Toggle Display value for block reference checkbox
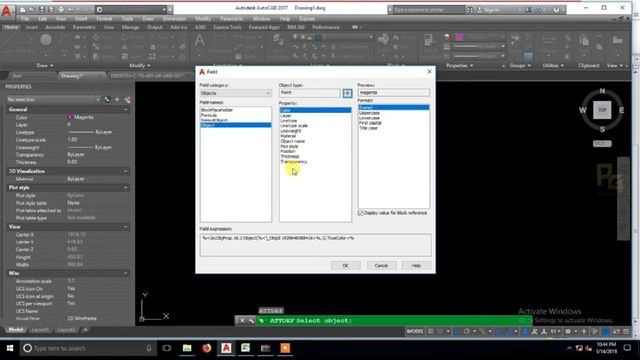 point(360,213)
